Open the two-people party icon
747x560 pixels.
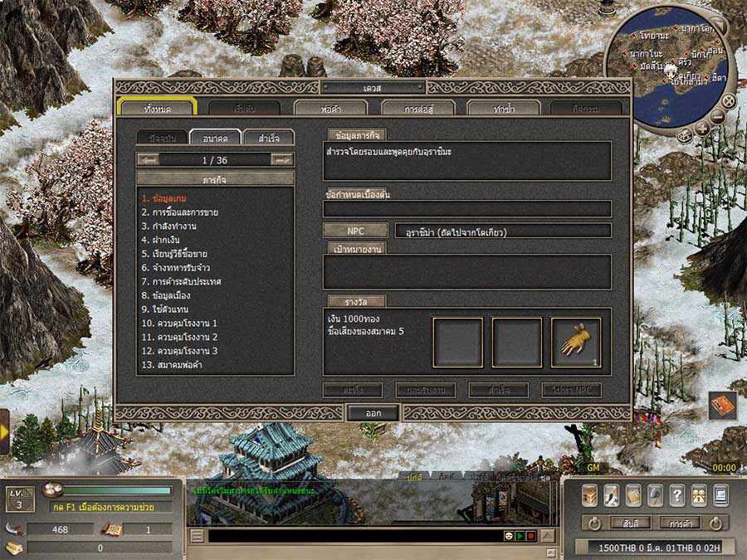[699, 495]
